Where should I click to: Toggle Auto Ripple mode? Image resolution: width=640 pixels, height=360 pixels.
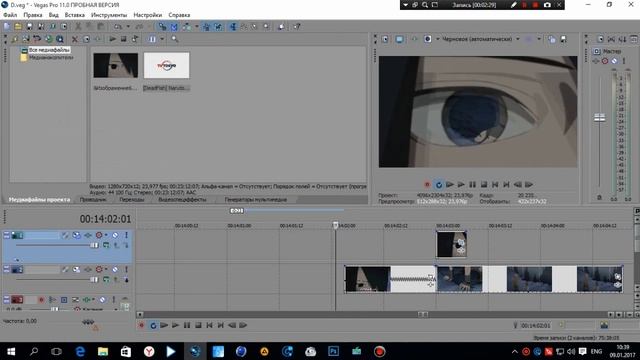[187, 27]
